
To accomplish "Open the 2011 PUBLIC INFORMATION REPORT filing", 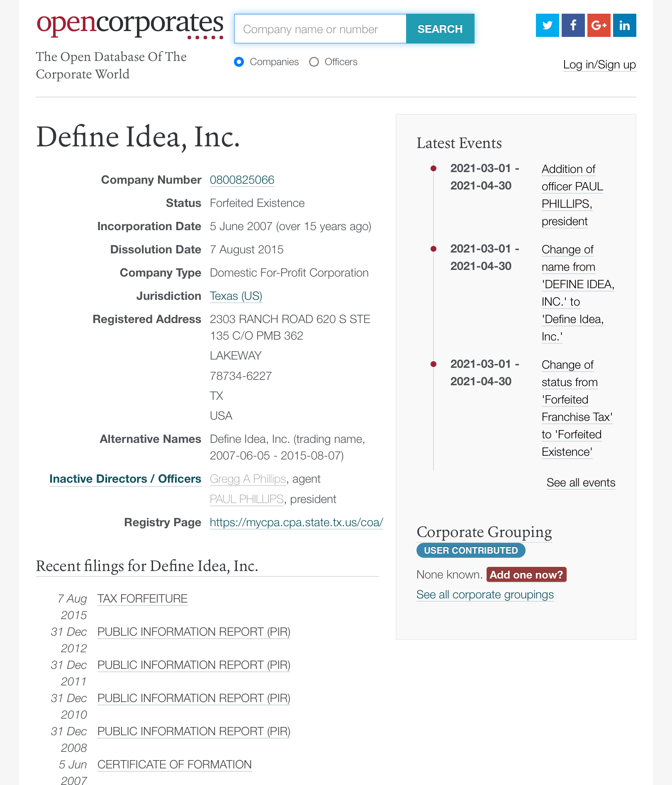I will click(x=194, y=665).
